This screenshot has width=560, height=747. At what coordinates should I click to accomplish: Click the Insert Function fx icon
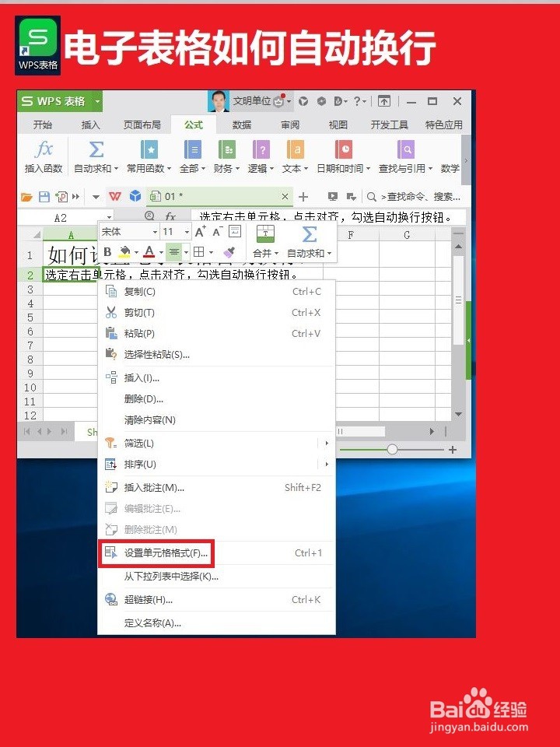coord(44,149)
